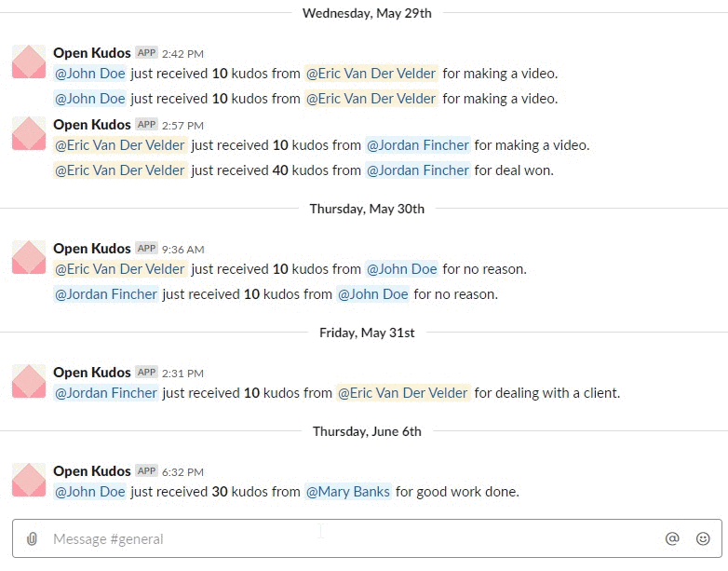
Task: Open the @ mention picker icon
Action: point(672,538)
